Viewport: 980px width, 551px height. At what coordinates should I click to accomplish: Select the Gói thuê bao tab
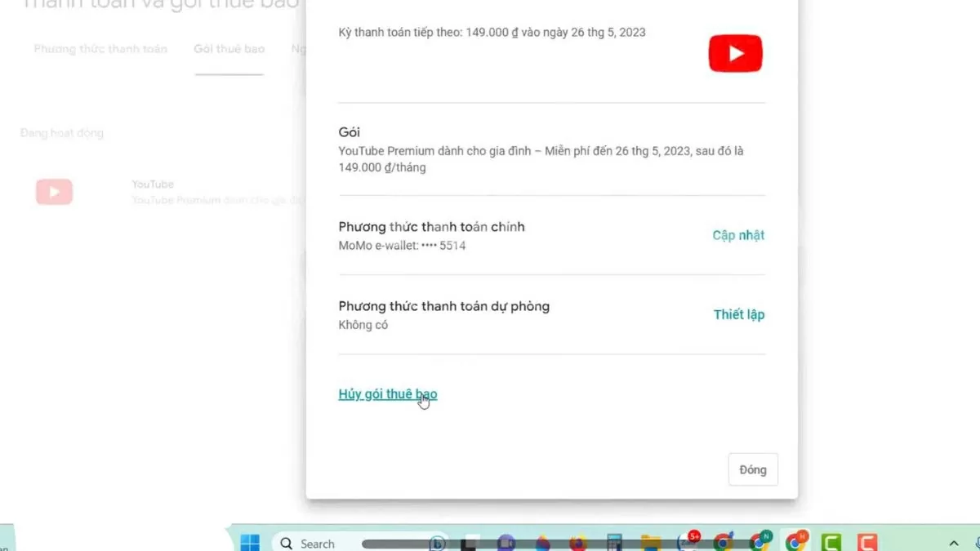coord(229,49)
